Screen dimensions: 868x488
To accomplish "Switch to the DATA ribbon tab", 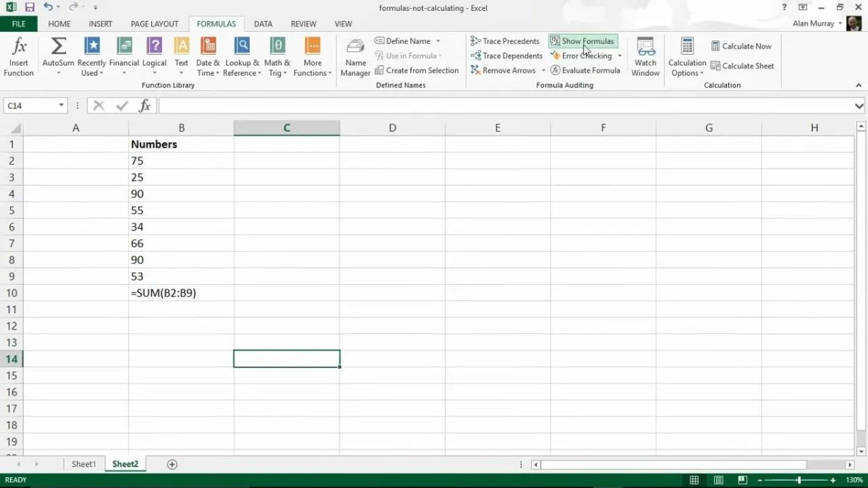I will pos(263,23).
